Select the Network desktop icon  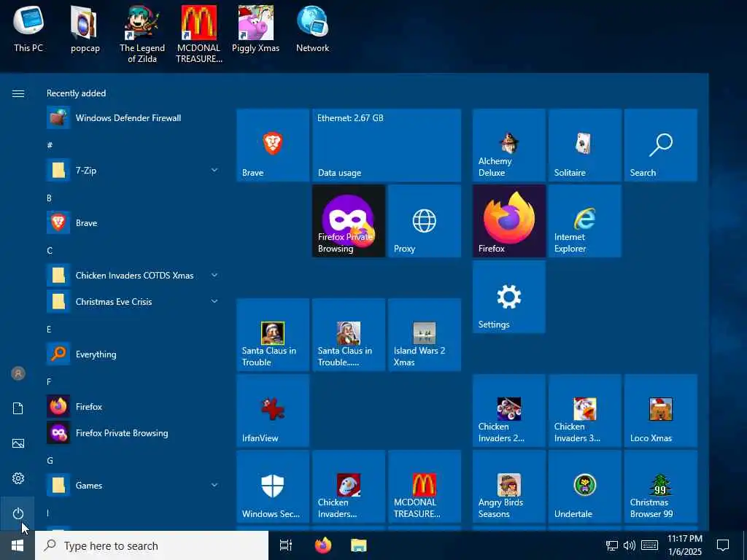pyautogui.click(x=312, y=28)
